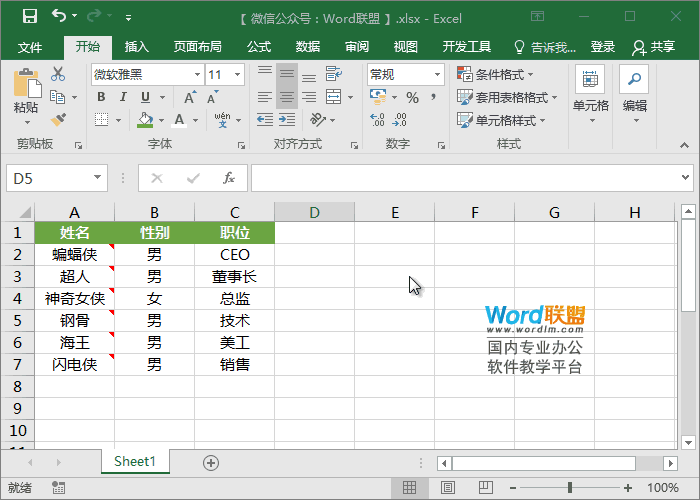Click Decrease Decimal icon
700x500 pixels.
point(400,120)
